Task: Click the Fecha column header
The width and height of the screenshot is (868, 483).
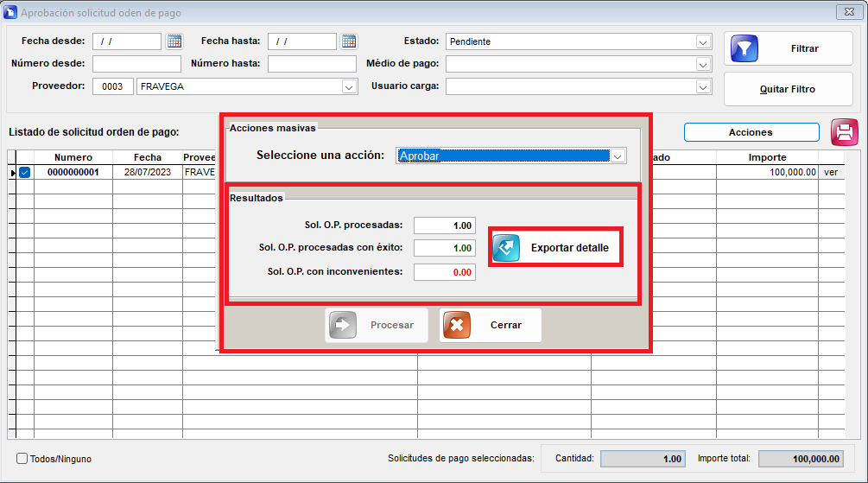Action: 147,157
